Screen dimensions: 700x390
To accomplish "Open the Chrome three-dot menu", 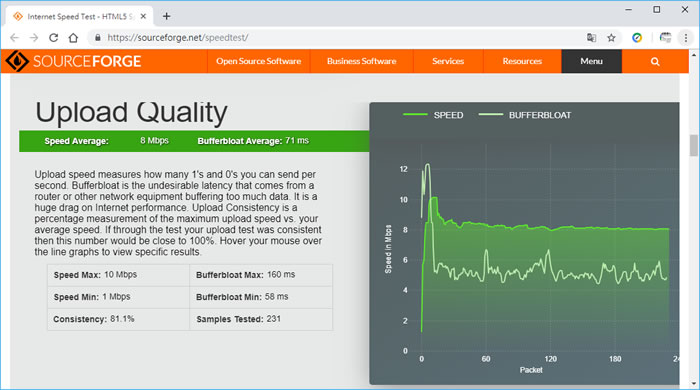I will pos(686,38).
